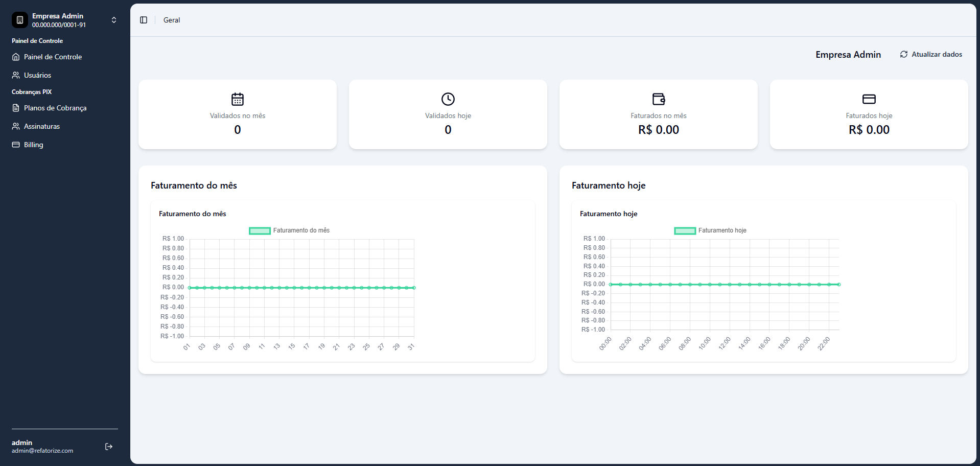Open the Geral breadcrumb
Image resolution: width=980 pixels, height=466 pixels.
click(x=172, y=20)
